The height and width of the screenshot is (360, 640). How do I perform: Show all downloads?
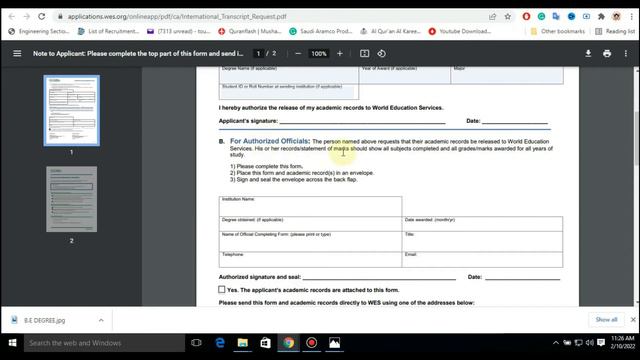click(x=606, y=320)
